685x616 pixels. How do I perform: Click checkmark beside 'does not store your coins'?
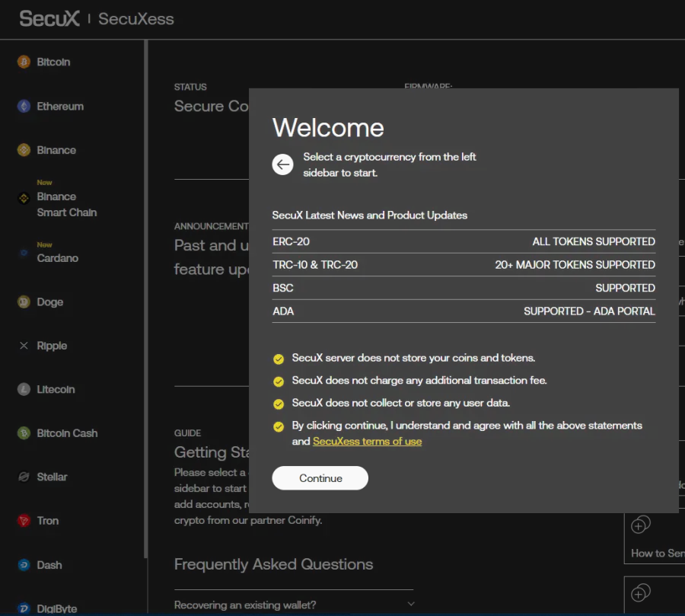279,359
